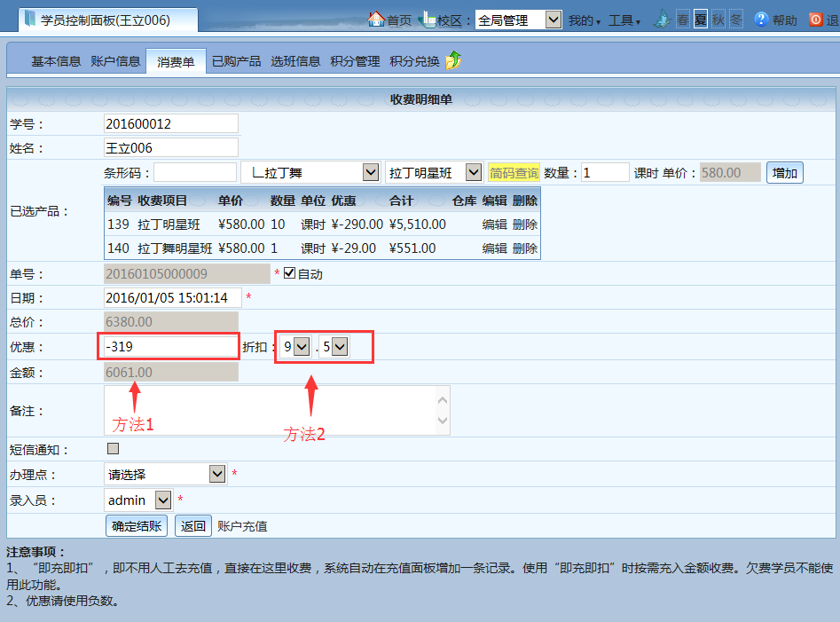Click the 合计 column header
This screenshot has height=622, width=840.
401,201
